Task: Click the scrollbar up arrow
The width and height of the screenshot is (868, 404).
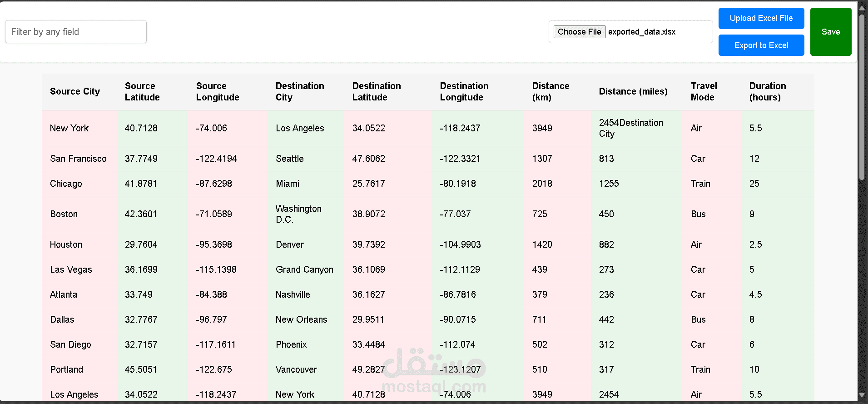Action: point(862,8)
